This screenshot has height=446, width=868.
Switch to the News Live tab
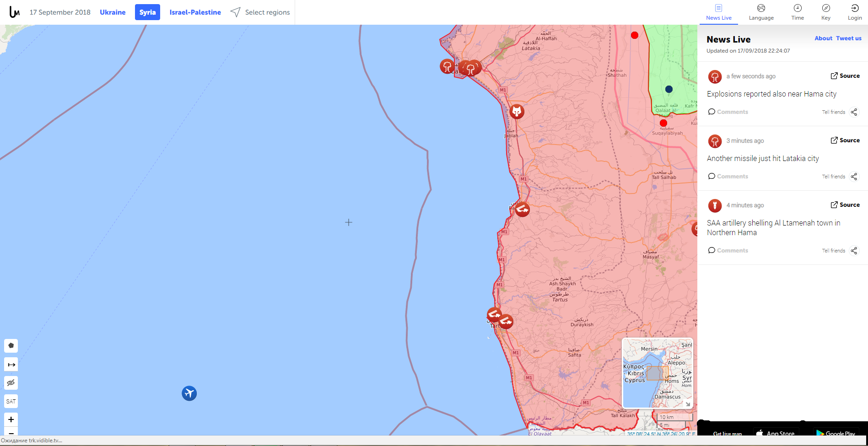coord(718,12)
